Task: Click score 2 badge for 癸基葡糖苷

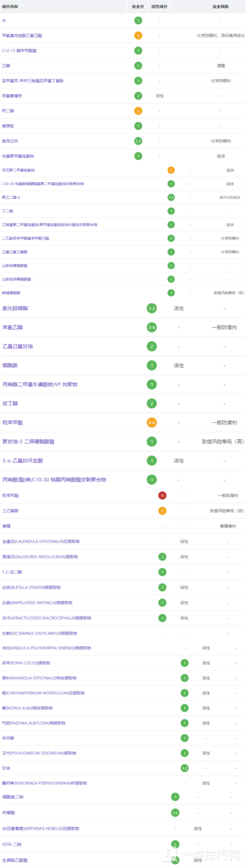Action: pos(138,96)
